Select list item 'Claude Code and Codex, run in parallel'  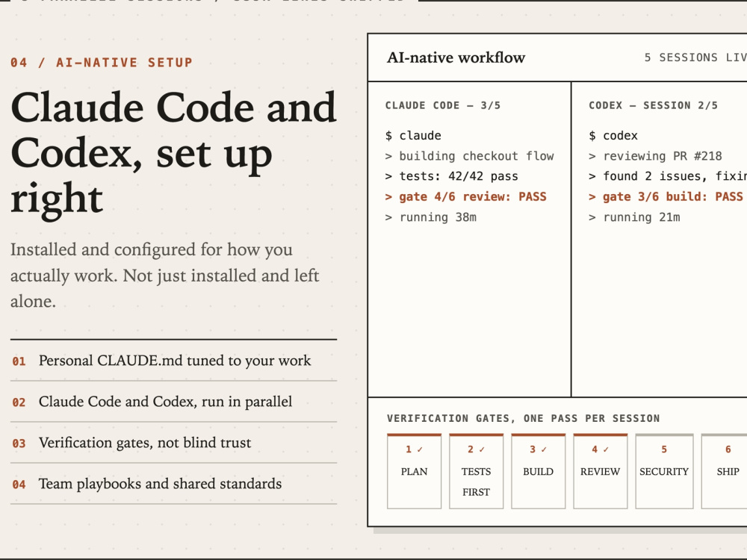173,402
